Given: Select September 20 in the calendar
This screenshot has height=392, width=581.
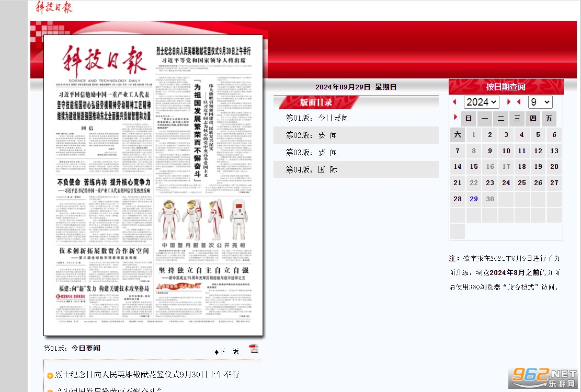Looking at the screenshot, I should click(554, 167).
